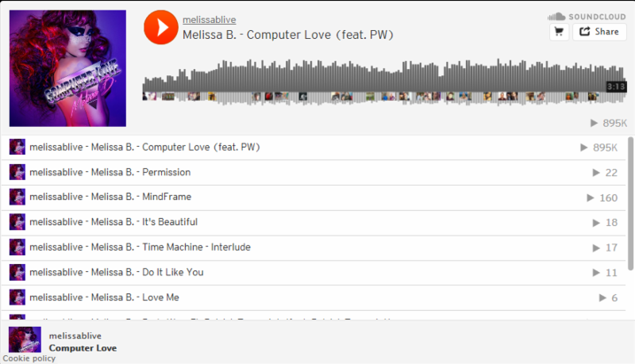Screen dimensions: 635x364
Task: Click the Love Me row thumbnail icon
Action: (x=17, y=297)
